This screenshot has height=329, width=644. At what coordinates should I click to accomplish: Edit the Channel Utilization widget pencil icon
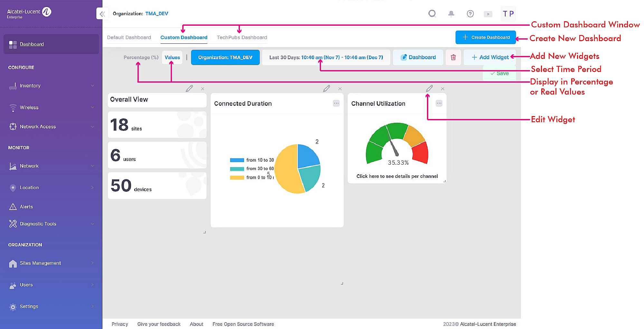tap(429, 88)
